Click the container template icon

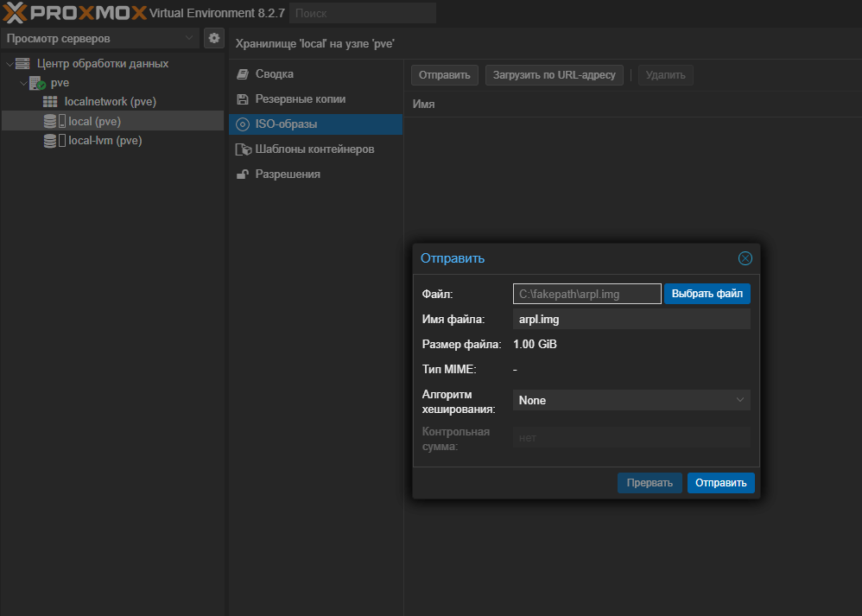pyautogui.click(x=244, y=149)
